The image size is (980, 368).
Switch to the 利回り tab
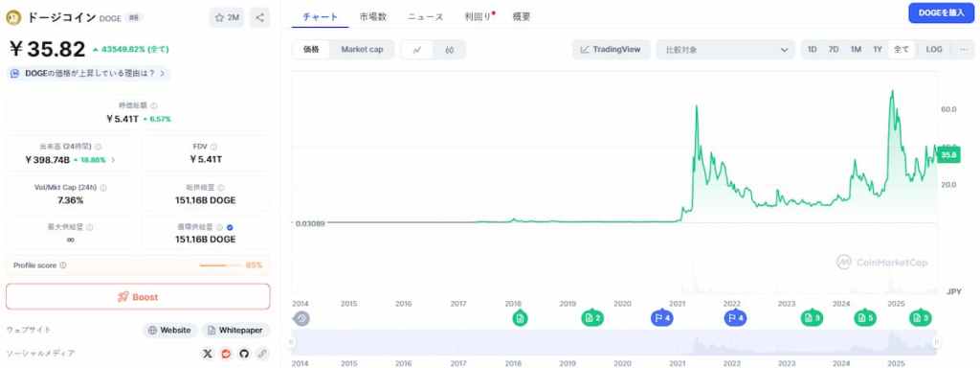(479, 17)
